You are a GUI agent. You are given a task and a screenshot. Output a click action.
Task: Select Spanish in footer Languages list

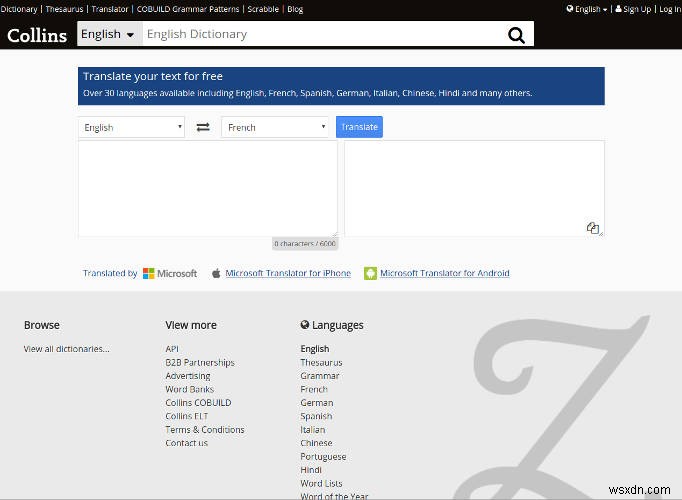pyautogui.click(x=316, y=416)
